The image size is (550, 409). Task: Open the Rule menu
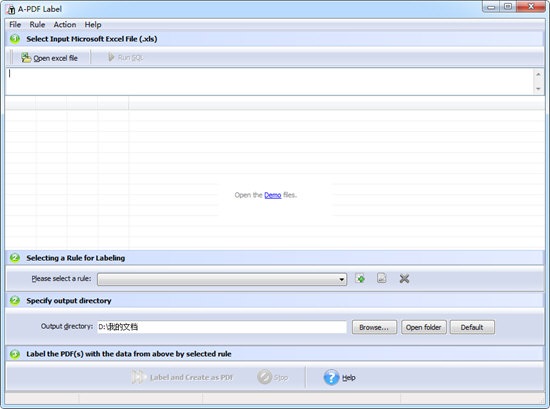pos(37,25)
